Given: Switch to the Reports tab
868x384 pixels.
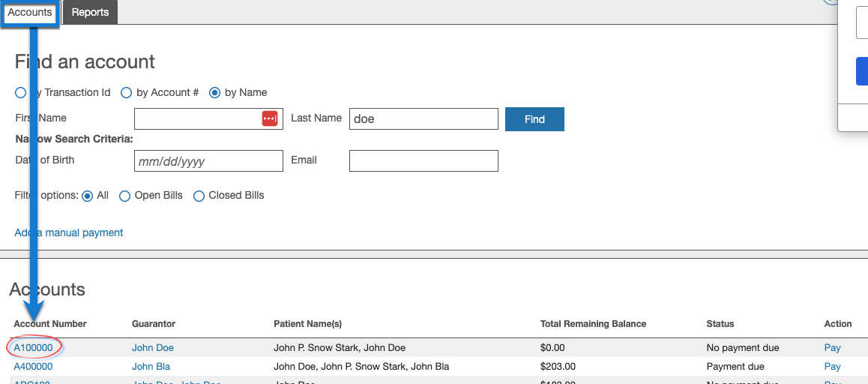Looking at the screenshot, I should click(x=90, y=13).
